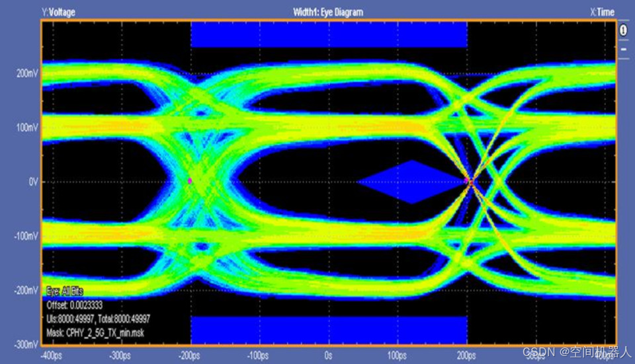Click the UIs:8000:49997 total readout
Screen dimensions: 635x364
click(x=99, y=318)
